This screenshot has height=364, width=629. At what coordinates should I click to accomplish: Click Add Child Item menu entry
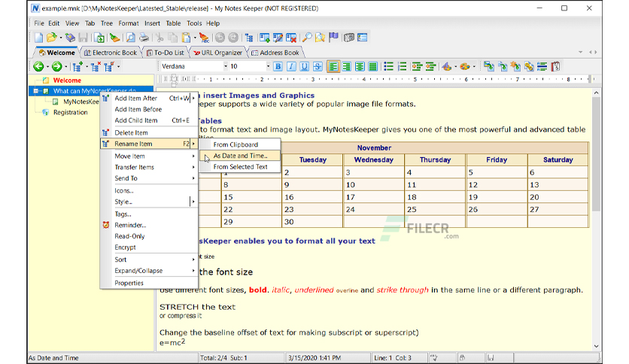[x=148, y=120]
